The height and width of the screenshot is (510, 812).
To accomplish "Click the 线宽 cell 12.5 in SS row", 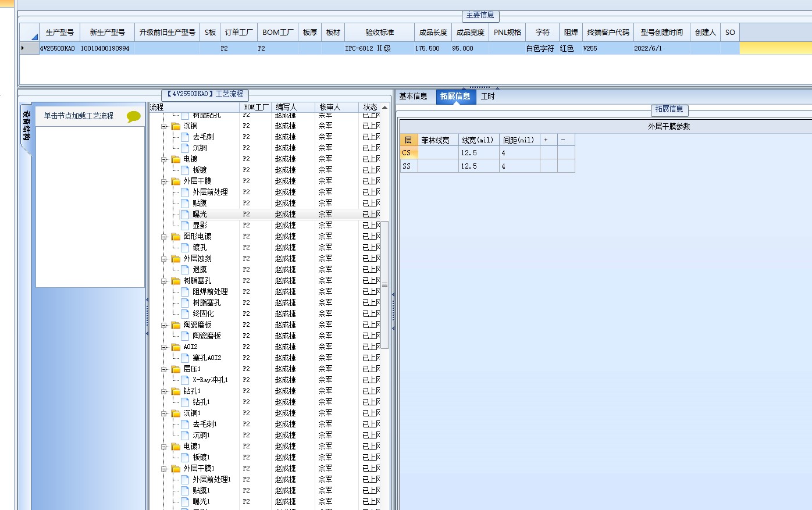I will pyautogui.click(x=479, y=166).
